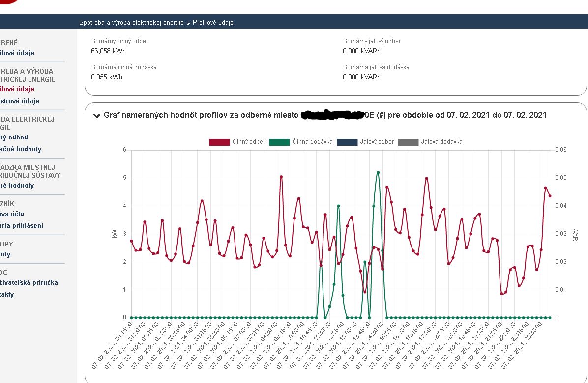Click the red peak point at 08:30

pos(281,176)
